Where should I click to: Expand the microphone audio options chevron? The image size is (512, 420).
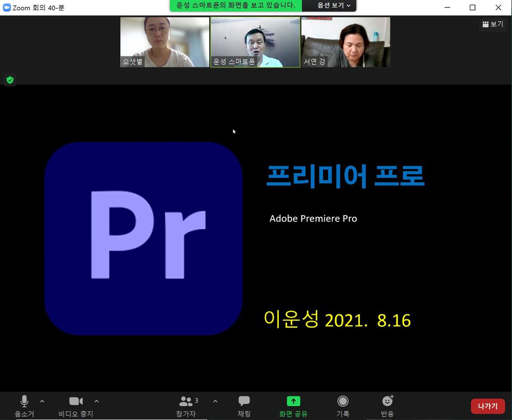point(42,401)
